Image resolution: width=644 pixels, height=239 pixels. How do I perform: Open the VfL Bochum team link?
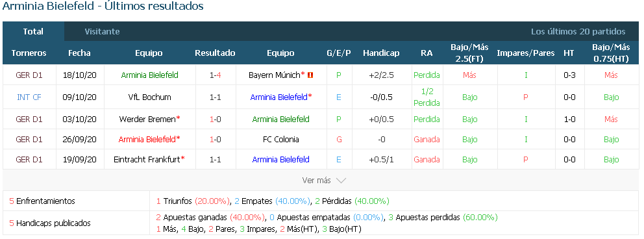149,97
